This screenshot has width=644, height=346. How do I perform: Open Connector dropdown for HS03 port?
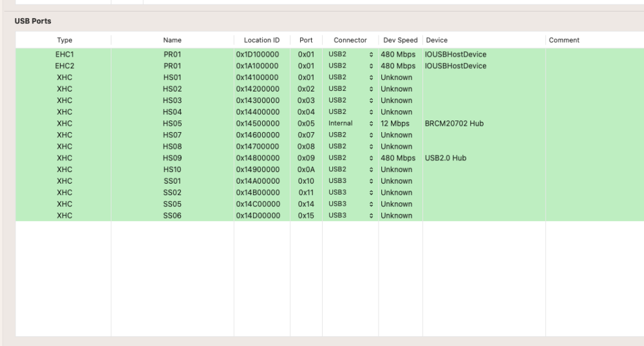350,101
